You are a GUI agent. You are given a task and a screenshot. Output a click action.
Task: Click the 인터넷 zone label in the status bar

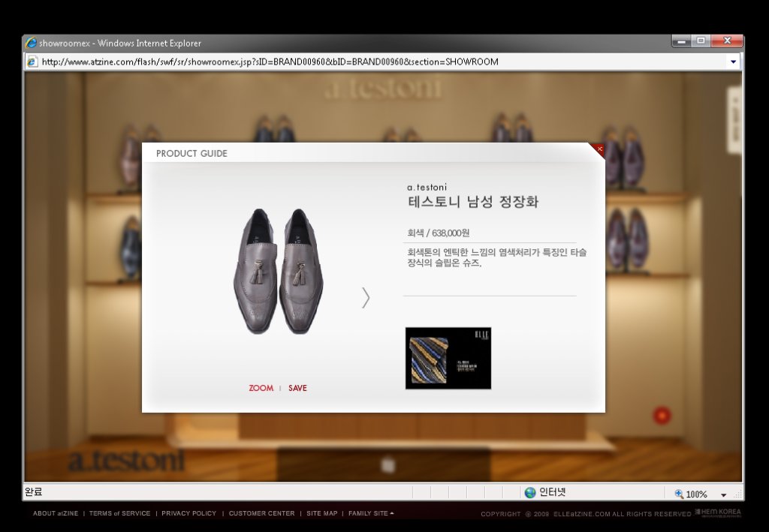[552, 491]
